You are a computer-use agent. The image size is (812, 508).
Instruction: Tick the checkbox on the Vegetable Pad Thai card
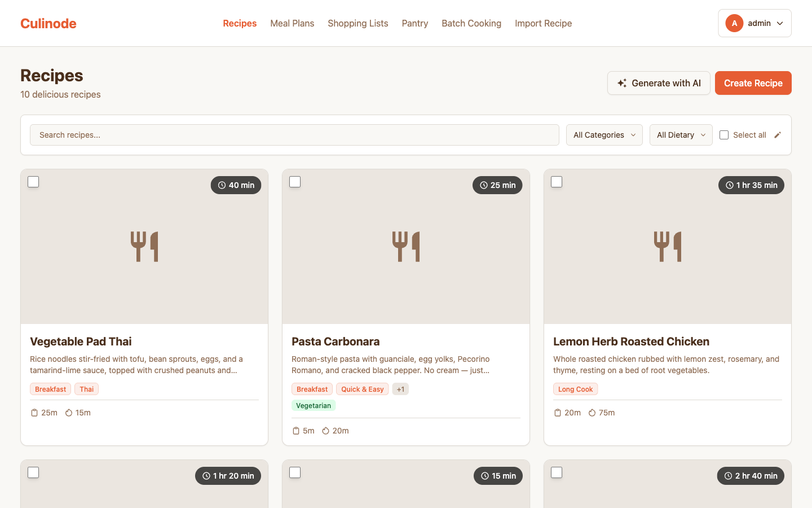pos(33,181)
